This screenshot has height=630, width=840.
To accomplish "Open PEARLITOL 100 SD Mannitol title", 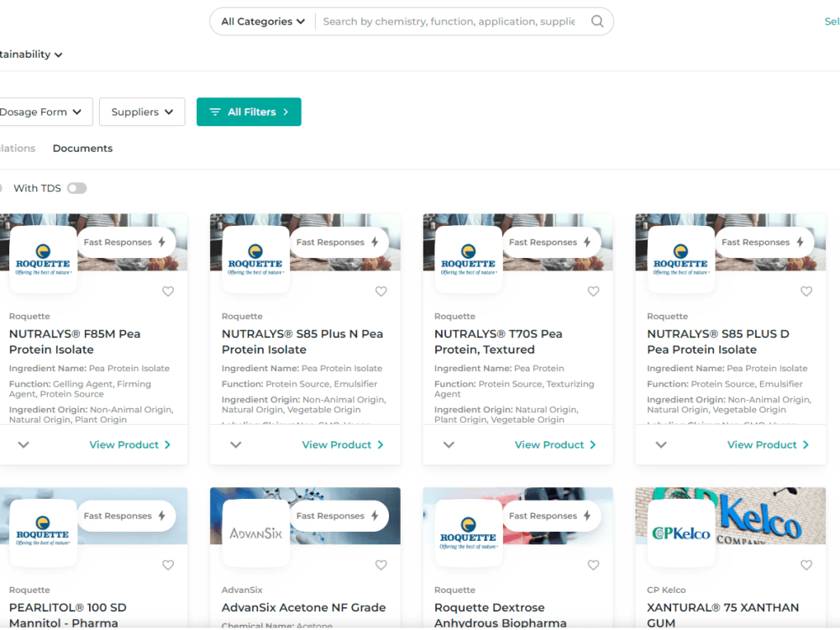I will 68,615.
